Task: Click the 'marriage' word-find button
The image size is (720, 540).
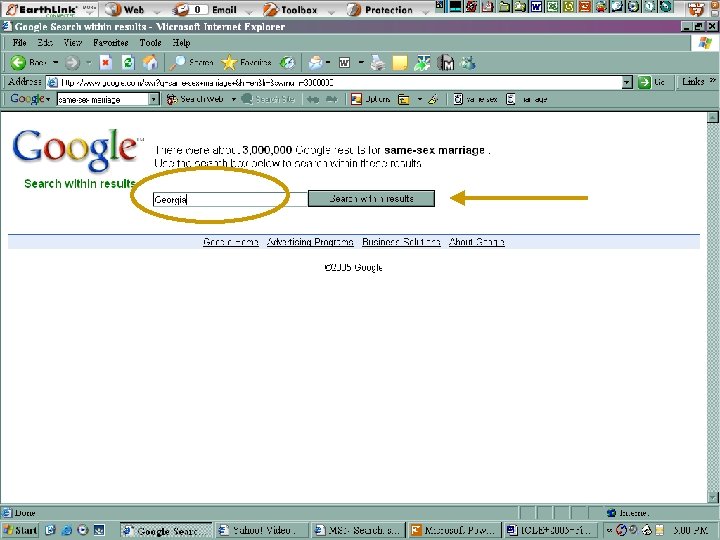Action: [526, 99]
